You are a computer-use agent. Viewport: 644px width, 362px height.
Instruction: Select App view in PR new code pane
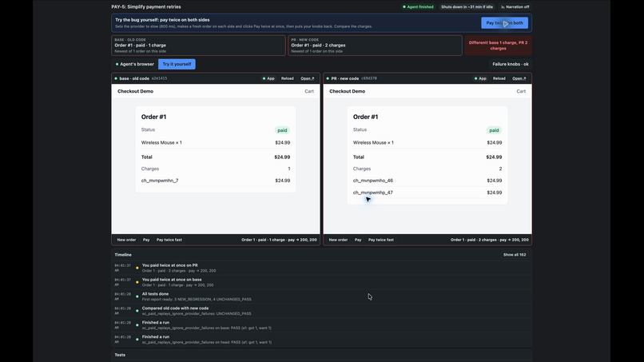(480, 78)
